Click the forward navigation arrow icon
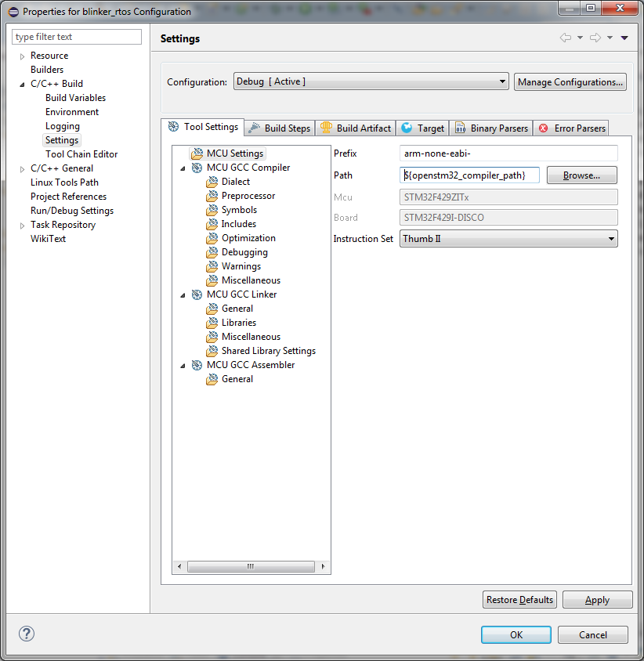This screenshot has width=644, height=661. (x=595, y=38)
